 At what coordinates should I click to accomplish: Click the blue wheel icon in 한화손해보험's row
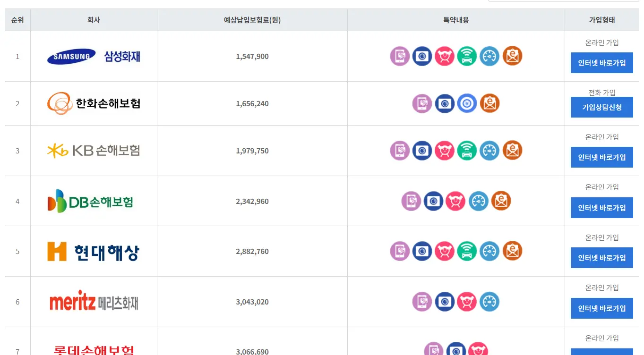pos(467,103)
